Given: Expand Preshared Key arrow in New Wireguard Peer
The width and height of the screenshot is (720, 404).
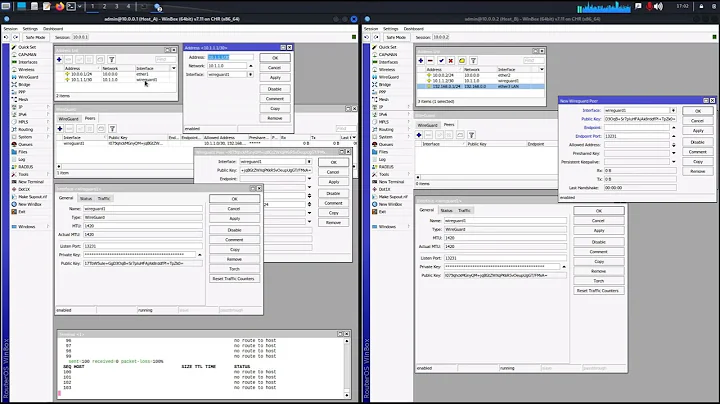Looking at the screenshot, I should coord(674,153).
